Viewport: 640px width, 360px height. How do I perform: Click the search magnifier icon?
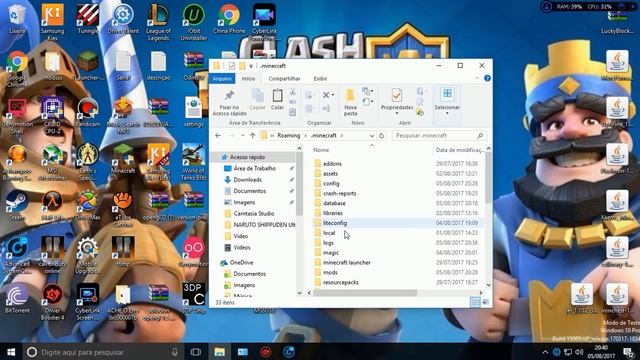(x=480, y=136)
